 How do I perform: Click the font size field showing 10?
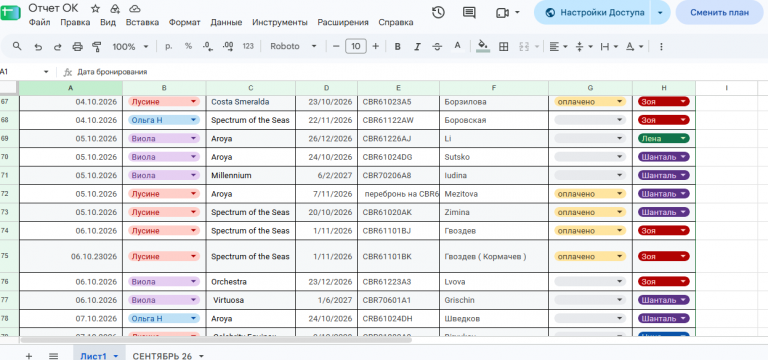click(356, 46)
